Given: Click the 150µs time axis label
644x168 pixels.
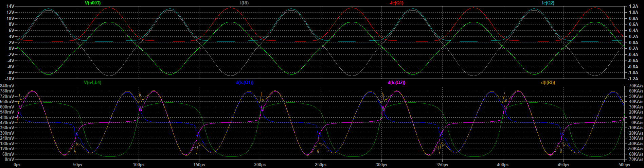Looking at the screenshot, I should pyautogui.click(x=199, y=165).
